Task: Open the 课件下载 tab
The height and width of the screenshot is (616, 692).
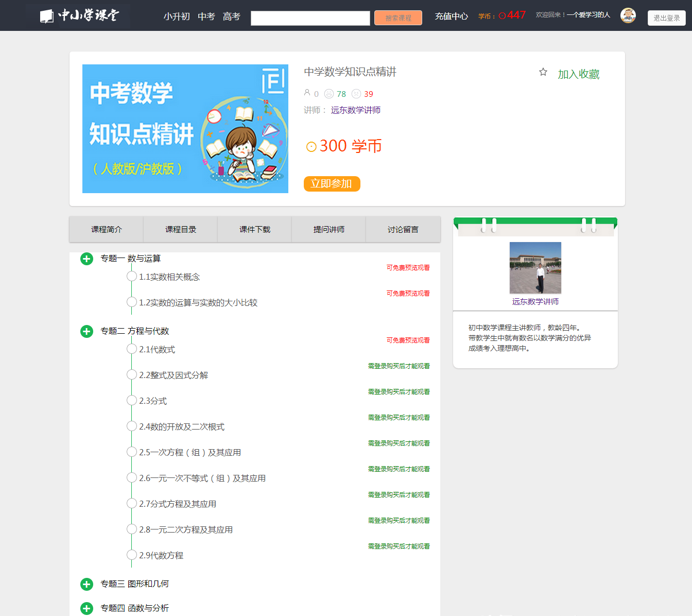Action: click(255, 229)
